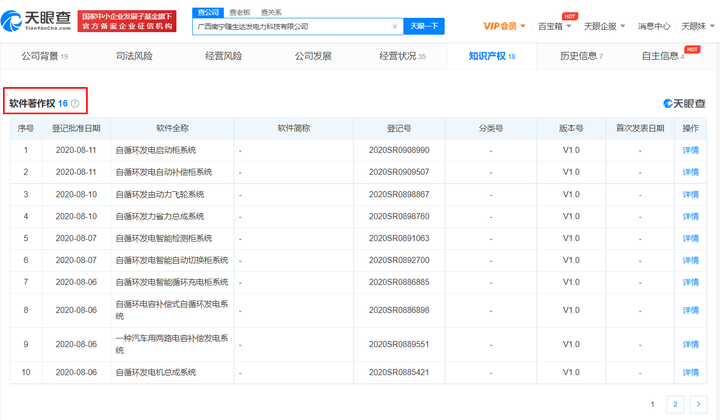This screenshot has height=420, width=720.
Task: Open 消息中心
Action: (x=653, y=26)
